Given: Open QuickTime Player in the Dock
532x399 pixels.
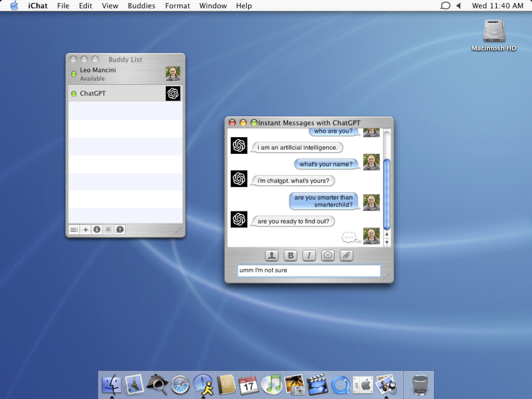Looking at the screenshot, I should [340, 385].
